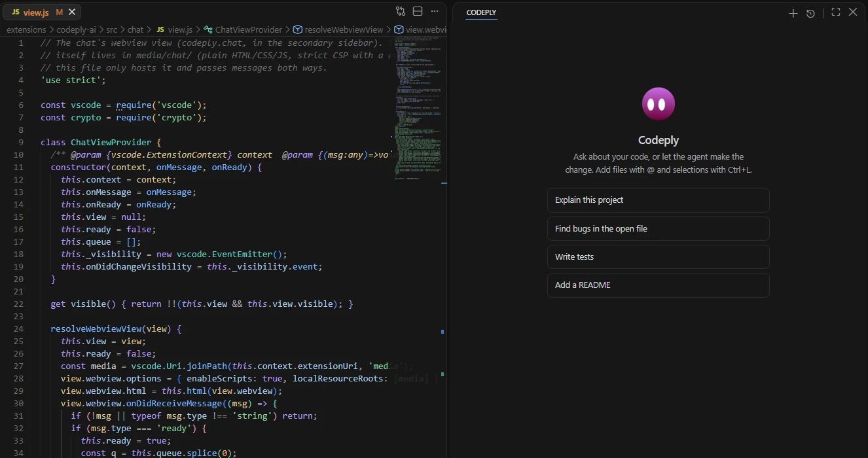
Task: Open the editor More Actions ellipsis menu
Action: click(x=435, y=11)
